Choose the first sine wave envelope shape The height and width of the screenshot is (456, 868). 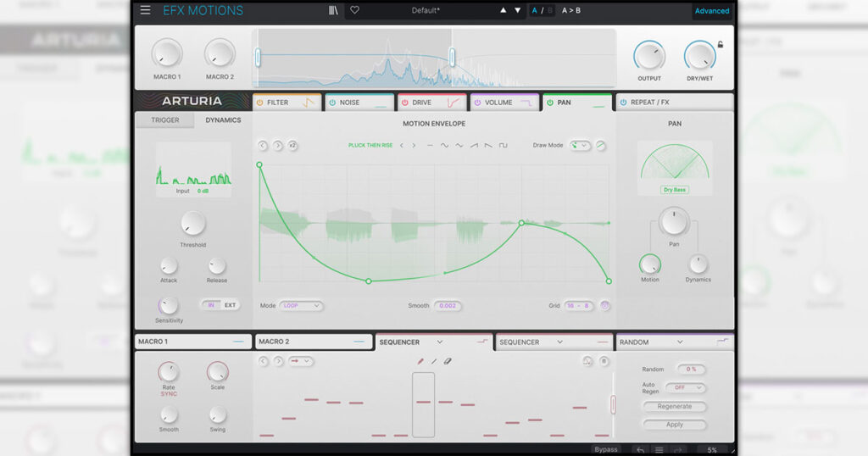(x=444, y=146)
